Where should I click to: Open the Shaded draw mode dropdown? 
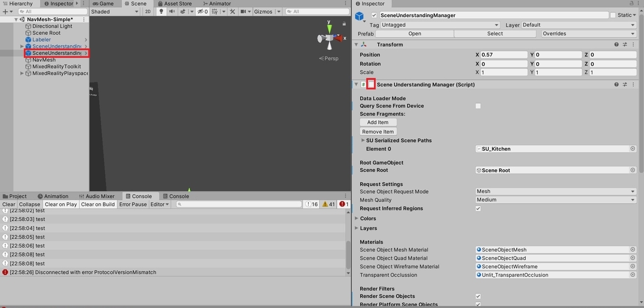(115, 11)
